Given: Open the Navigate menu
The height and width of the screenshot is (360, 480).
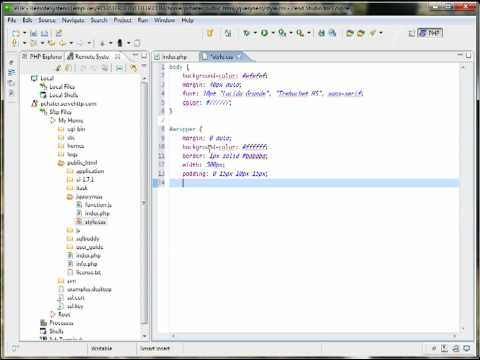Looking at the screenshot, I should (x=73, y=20).
